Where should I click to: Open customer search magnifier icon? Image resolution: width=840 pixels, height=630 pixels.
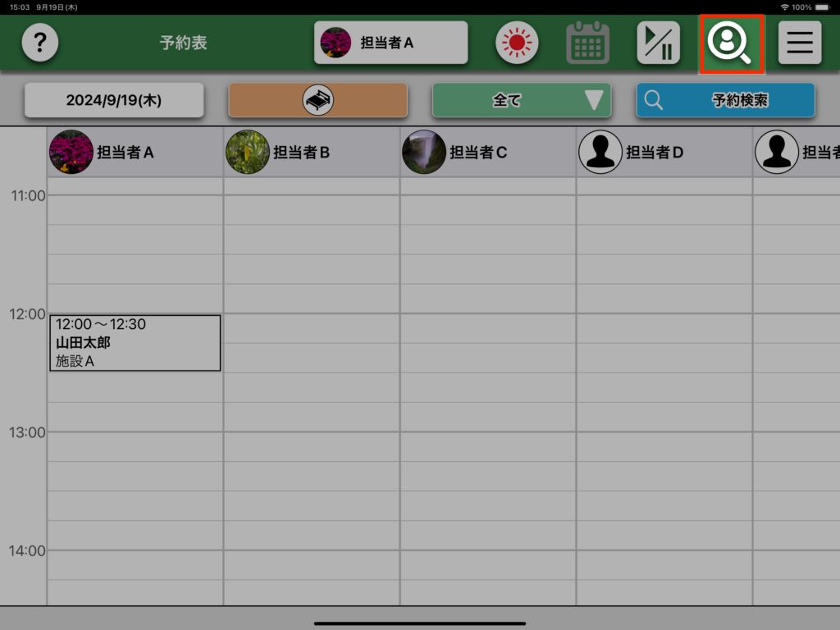730,43
